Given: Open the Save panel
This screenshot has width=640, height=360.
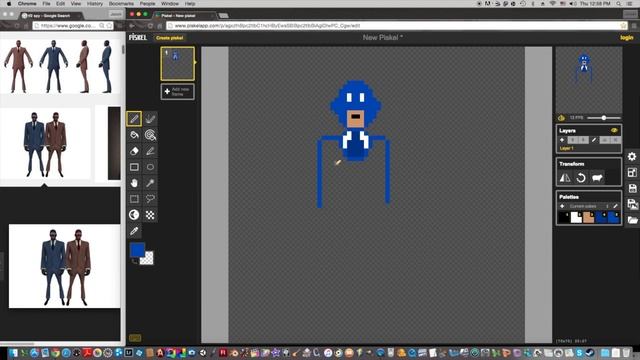Looking at the screenshot, I should click(x=632, y=188).
